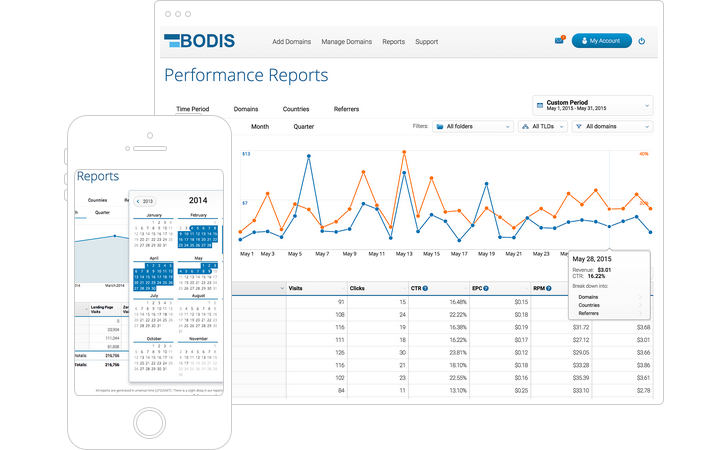Open the All TLDs filter dropdown

(x=543, y=126)
